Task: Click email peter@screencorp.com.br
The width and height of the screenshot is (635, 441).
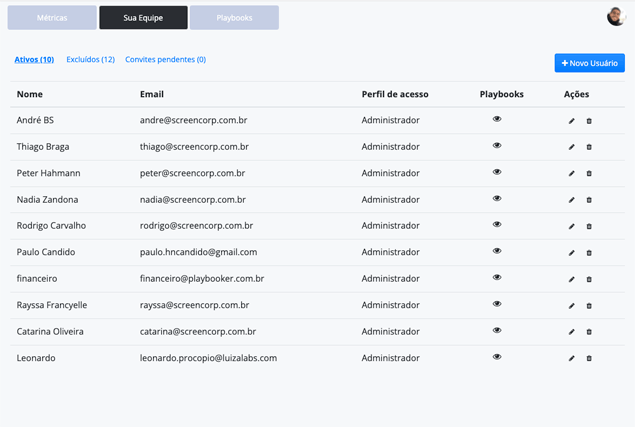Action: (x=192, y=173)
